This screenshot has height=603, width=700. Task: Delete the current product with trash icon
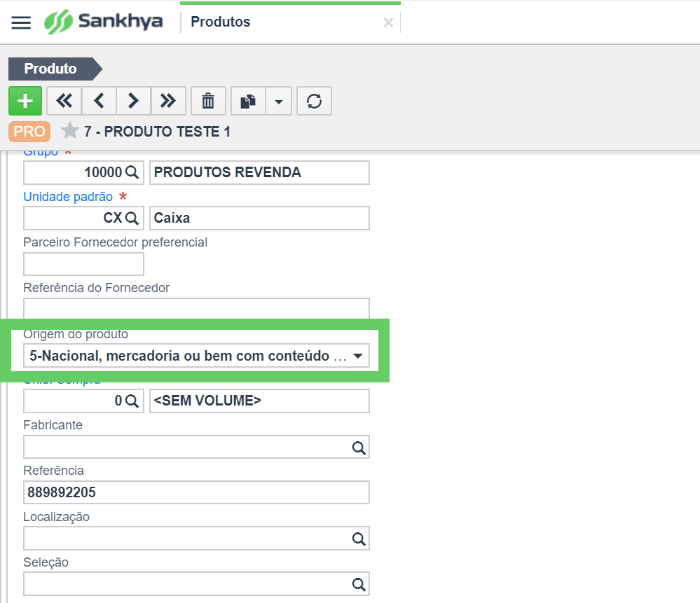(x=208, y=102)
